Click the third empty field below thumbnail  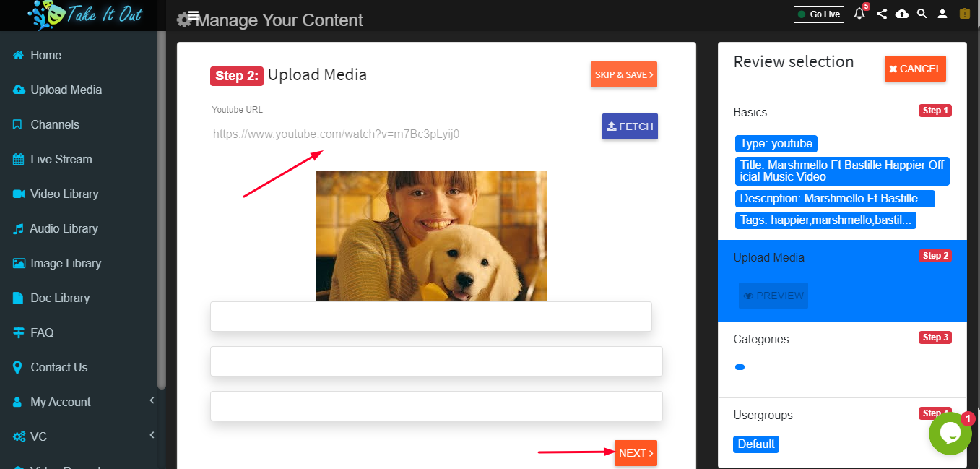(x=436, y=406)
